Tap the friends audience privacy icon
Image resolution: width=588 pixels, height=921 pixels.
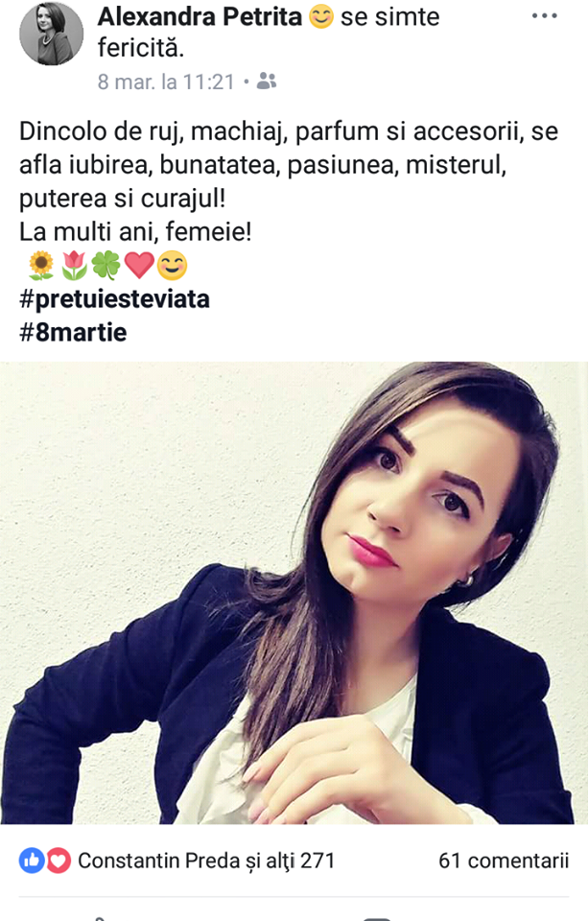(267, 81)
